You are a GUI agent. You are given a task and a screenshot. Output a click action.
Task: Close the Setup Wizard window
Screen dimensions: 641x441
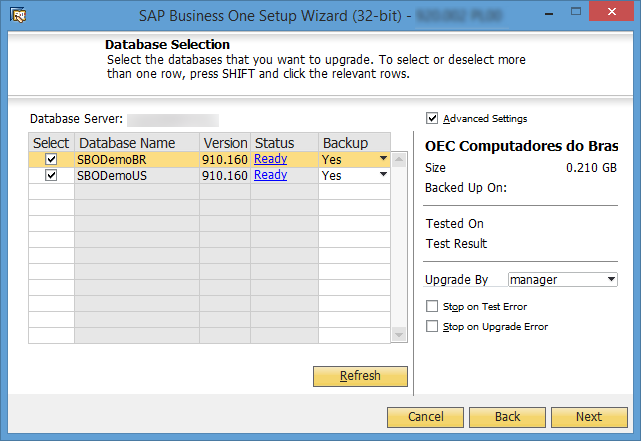(x=612, y=11)
